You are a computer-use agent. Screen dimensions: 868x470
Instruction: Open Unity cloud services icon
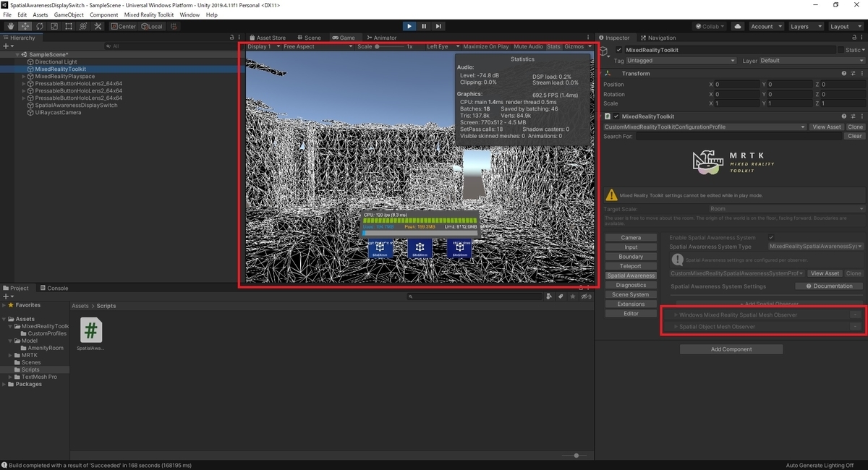pos(737,26)
